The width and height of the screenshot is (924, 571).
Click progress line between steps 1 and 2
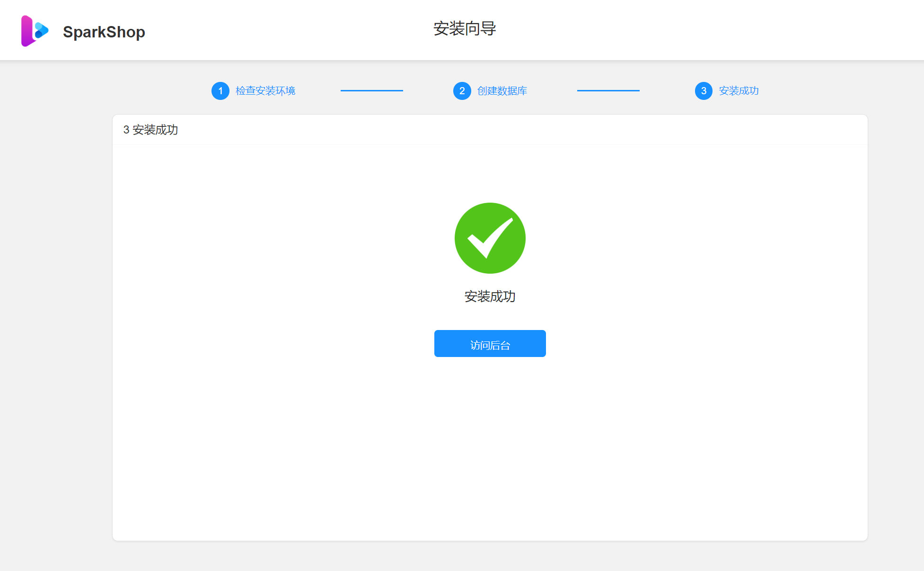(x=371, y=90)
